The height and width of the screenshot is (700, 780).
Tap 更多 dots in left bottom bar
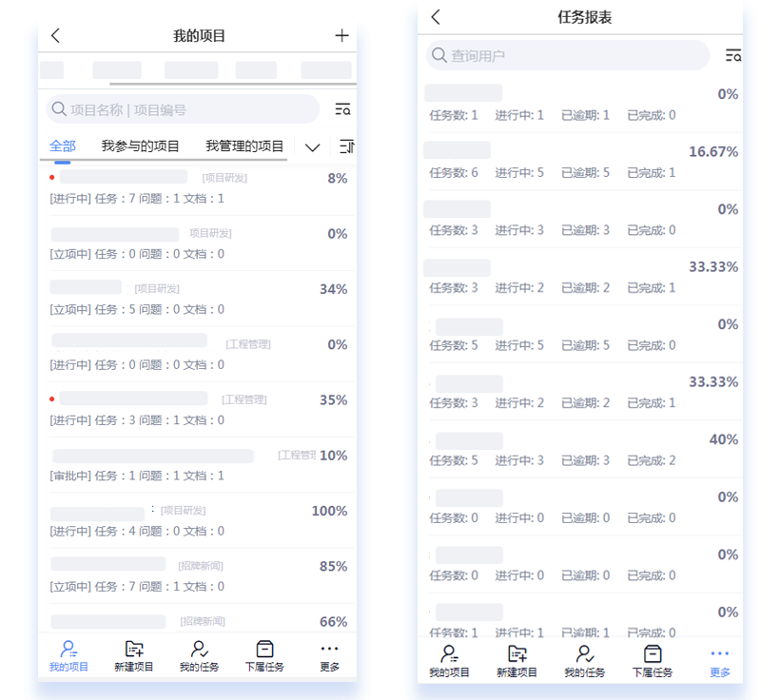[x=329, y=656]
